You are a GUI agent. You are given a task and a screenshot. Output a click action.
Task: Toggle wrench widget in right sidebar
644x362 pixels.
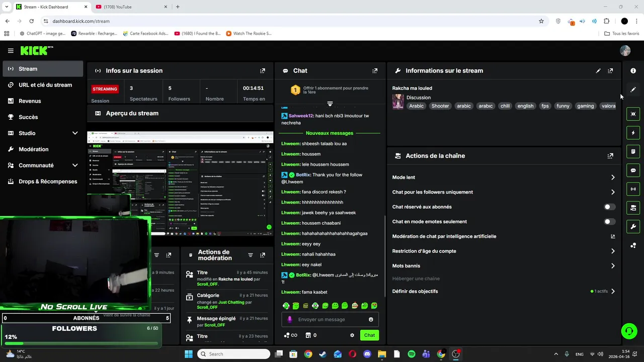click(x=633, y=227)
